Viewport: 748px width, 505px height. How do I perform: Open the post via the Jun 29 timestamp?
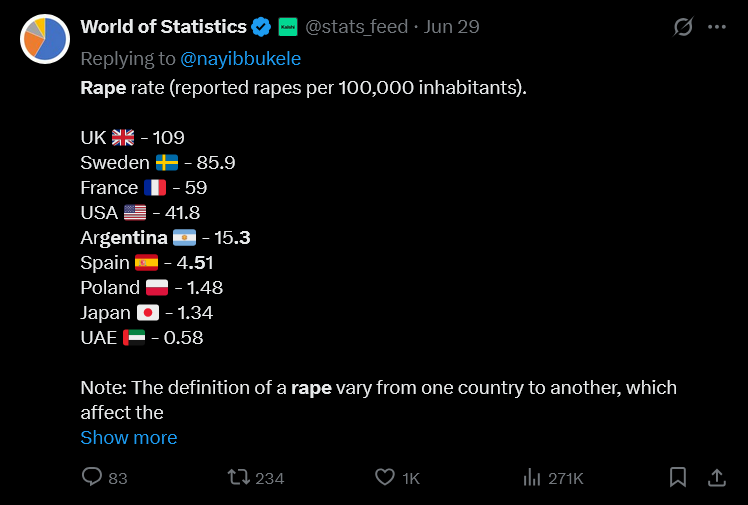tap(451, 27)
